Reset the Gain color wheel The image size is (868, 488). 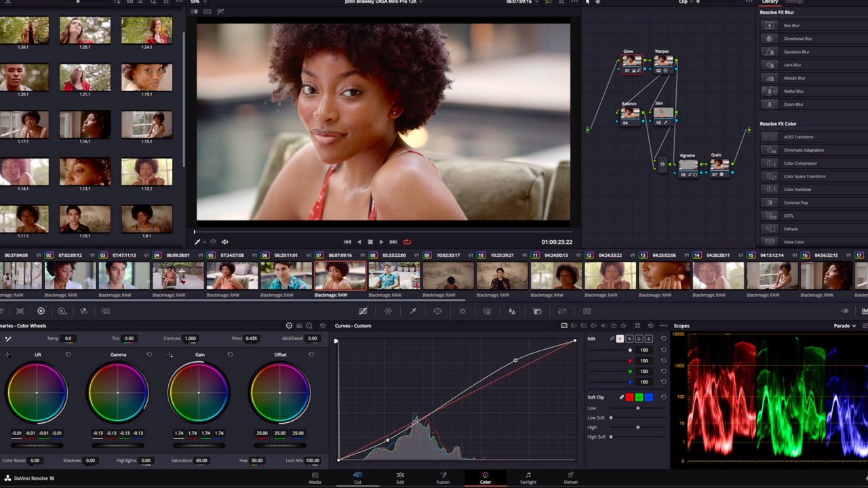point(230,354)
